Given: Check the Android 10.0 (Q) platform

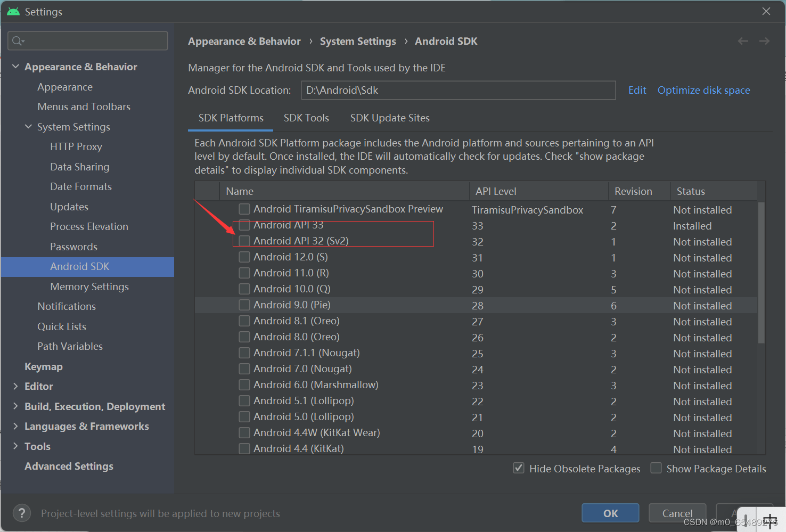Looking at the screenshot, I should tap(244, 289).
